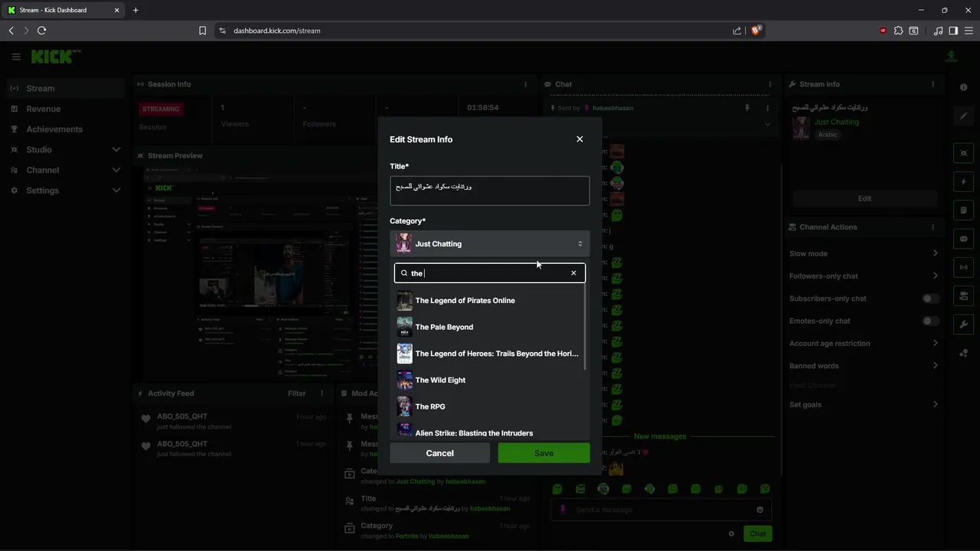Viewport: 980px width, 551px height.
Task: Toggle Emotes-only chat switch
Action: [x=930, y=321]
